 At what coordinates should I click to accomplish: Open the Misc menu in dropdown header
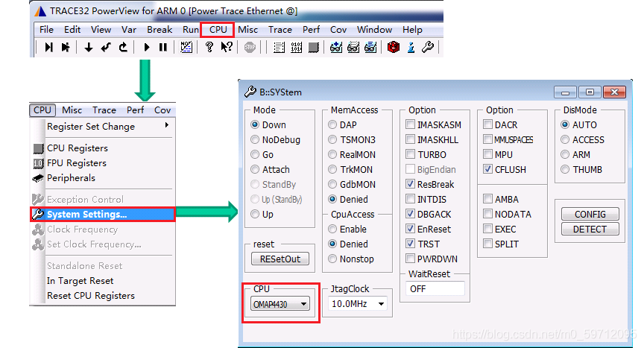coord(72,110)
